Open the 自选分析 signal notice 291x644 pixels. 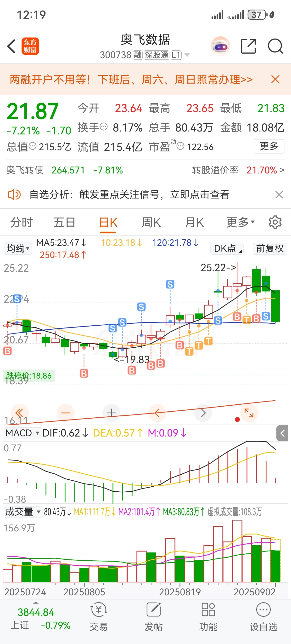129,195
